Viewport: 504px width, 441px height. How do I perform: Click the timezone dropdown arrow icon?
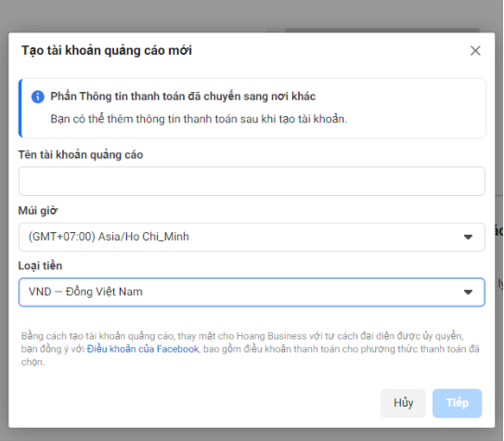(x=468, y=237)
